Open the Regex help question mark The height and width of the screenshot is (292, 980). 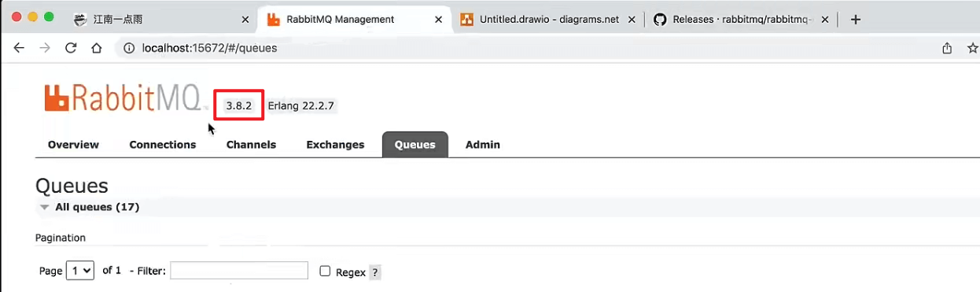(x=375, y=272)
